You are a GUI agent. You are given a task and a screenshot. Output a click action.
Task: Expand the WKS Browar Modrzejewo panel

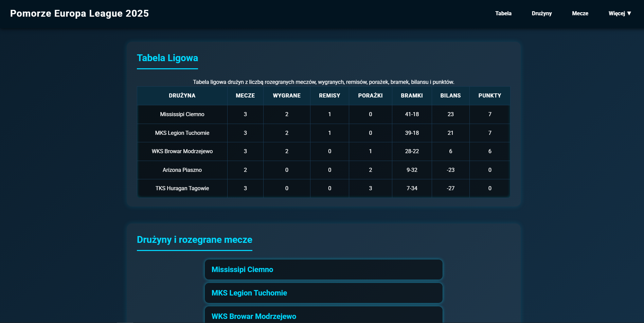[323, 316]
